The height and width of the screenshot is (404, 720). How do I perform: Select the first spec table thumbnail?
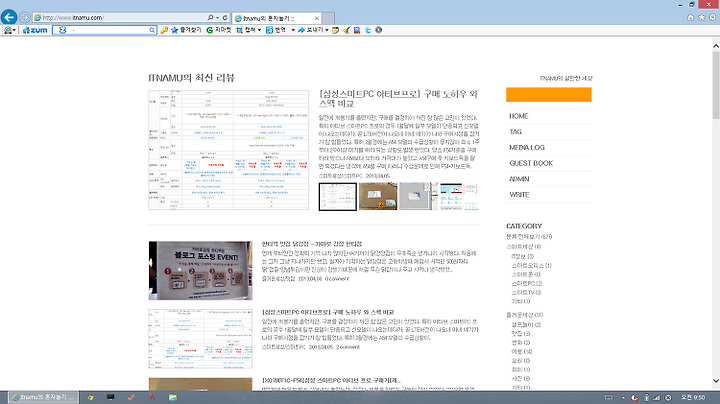coord(338,196)
